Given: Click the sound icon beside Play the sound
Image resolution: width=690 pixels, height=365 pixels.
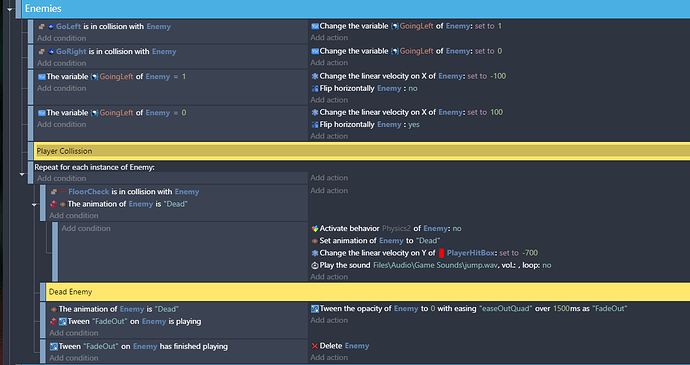Looking at the screenshot, I should (x=315, y=265).
